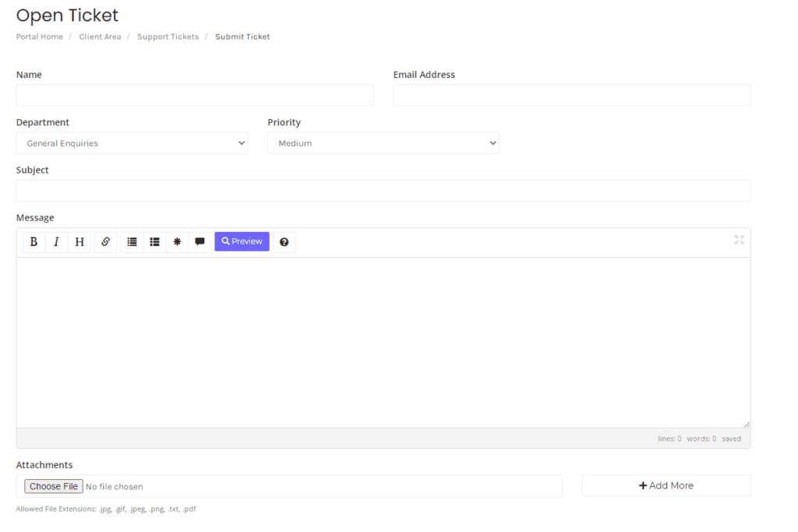
Task: Open editor help via question mark icon
Action: tap(284, 242)
